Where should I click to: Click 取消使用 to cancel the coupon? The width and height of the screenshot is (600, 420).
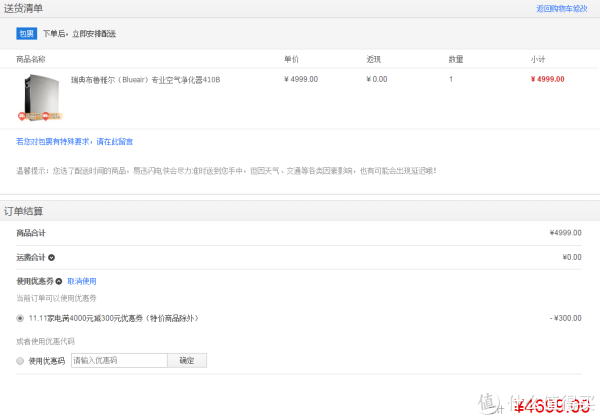pyautogui.click(x=82, y=281)
